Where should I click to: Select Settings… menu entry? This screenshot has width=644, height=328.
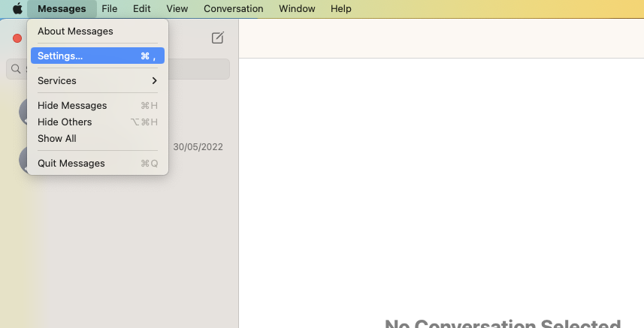pyautogui.click(x=98, y=56)
